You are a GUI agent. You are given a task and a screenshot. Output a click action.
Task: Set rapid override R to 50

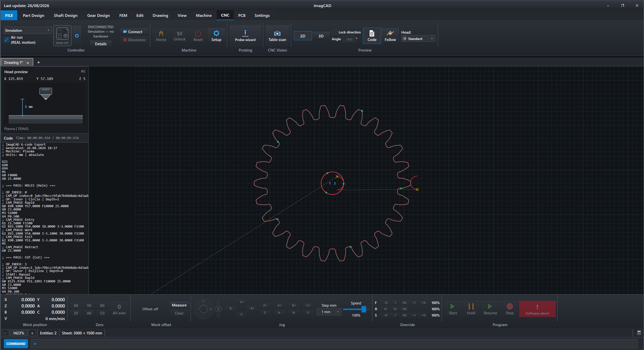(395, 309)
